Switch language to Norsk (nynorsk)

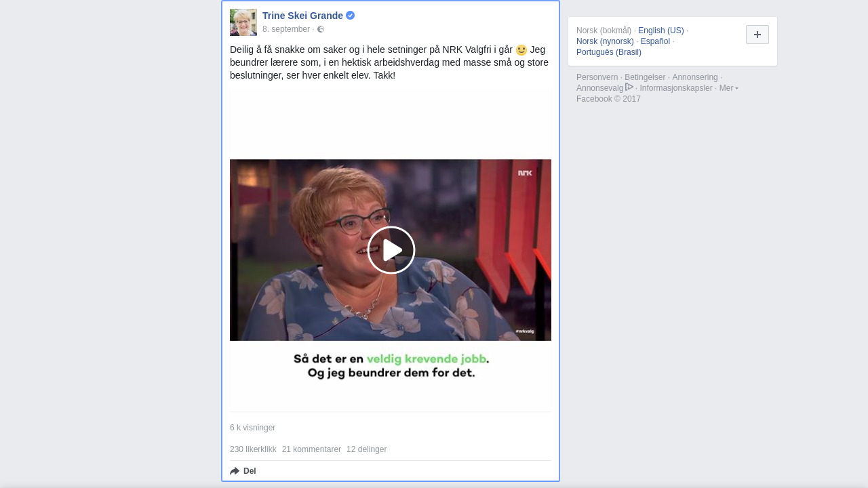[605, 41]
